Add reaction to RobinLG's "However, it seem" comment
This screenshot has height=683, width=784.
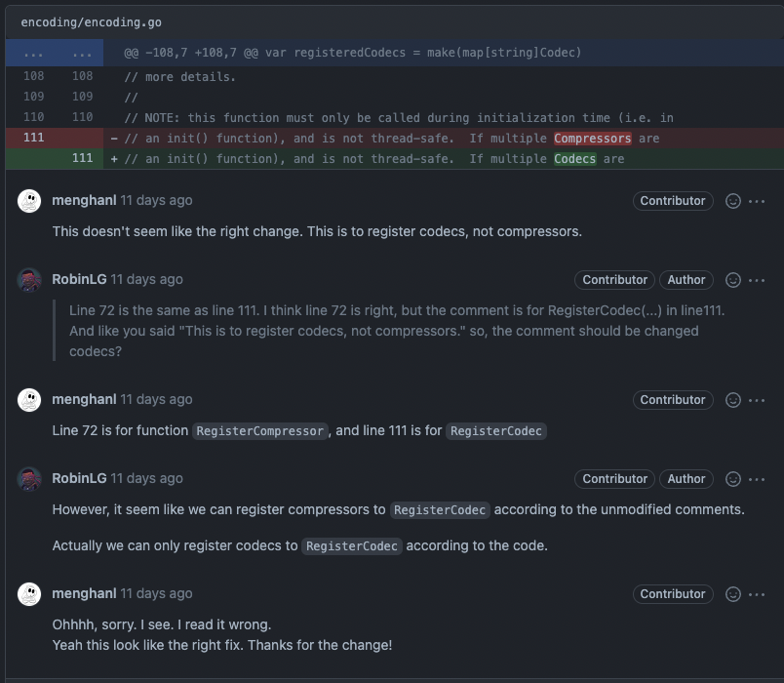pyautogui.click(x=733, y=479)
